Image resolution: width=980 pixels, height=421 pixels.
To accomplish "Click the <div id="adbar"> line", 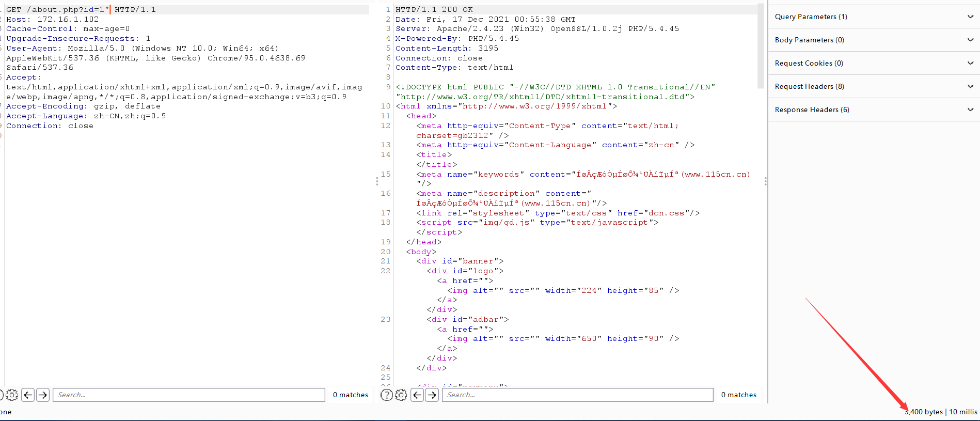I will pyautogui.click(x=467, y=320).
